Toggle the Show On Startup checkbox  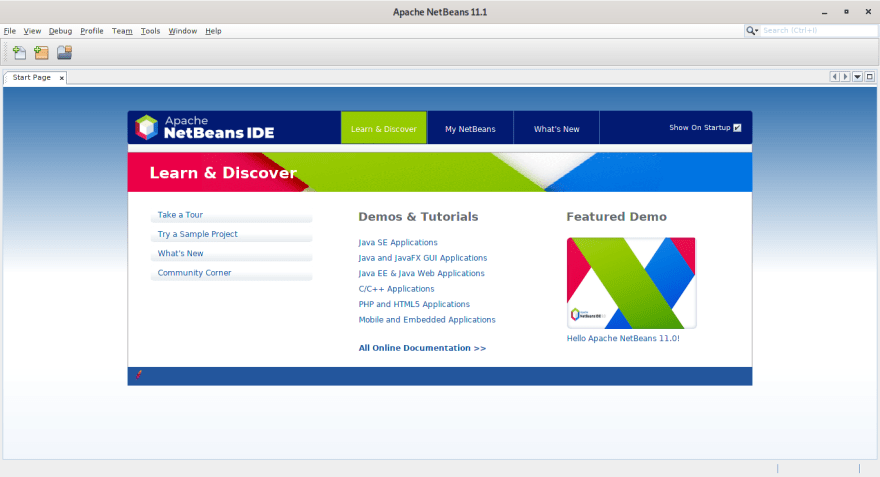(737, 128)
